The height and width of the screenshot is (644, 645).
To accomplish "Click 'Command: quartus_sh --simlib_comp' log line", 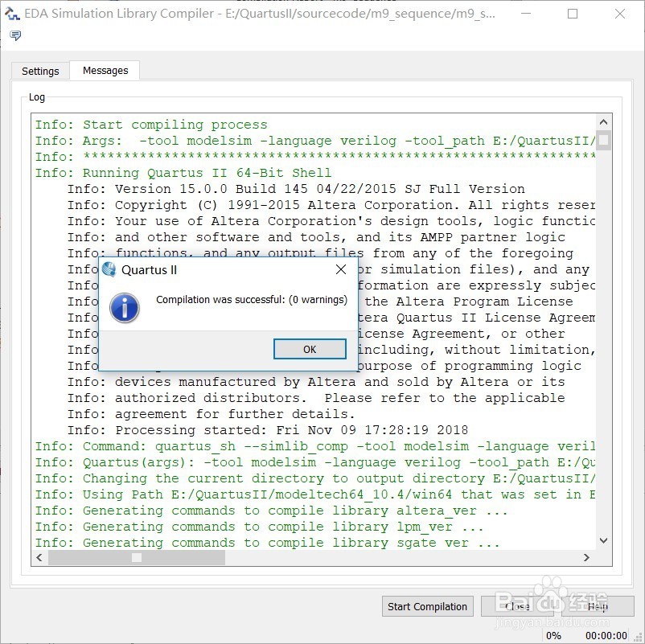I will [x=315, y=446].
